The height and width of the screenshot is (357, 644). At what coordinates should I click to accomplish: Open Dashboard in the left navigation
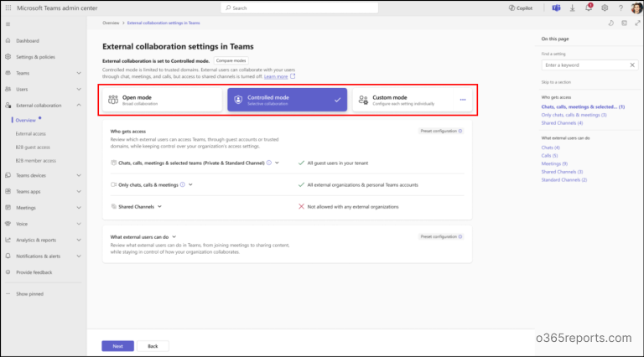(x=28, y=40)
